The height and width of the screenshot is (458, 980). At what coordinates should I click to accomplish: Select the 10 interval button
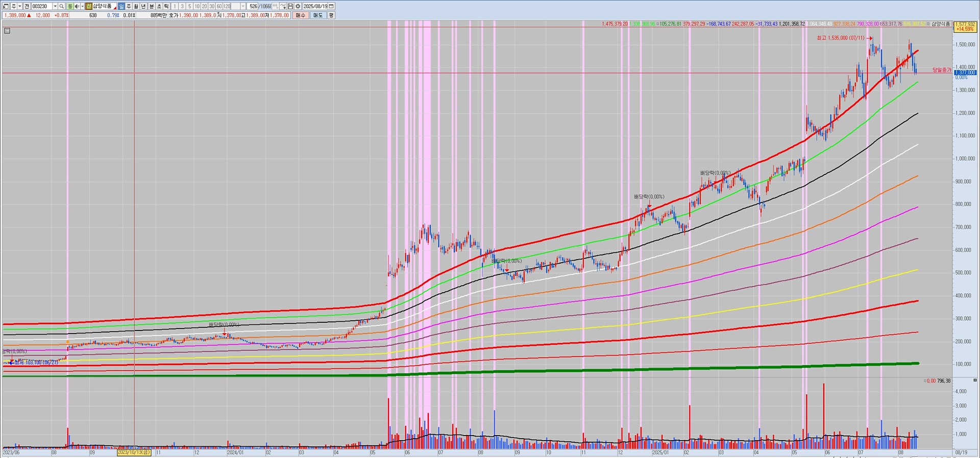[x=197, y=6]
